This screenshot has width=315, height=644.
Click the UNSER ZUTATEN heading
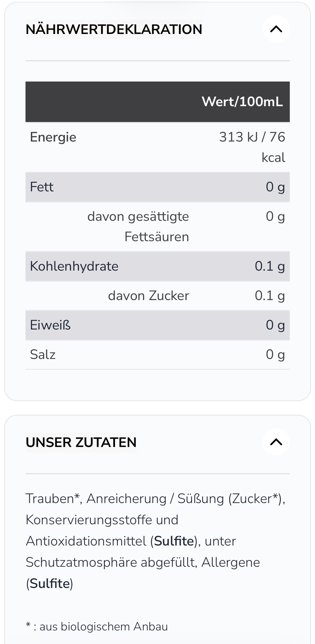coord(81,442)
